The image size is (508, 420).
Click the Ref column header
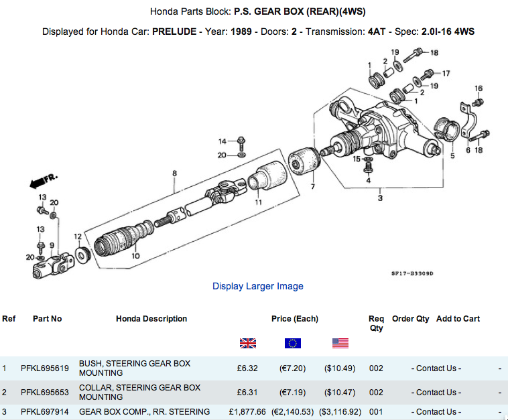(x=9, y=319)
